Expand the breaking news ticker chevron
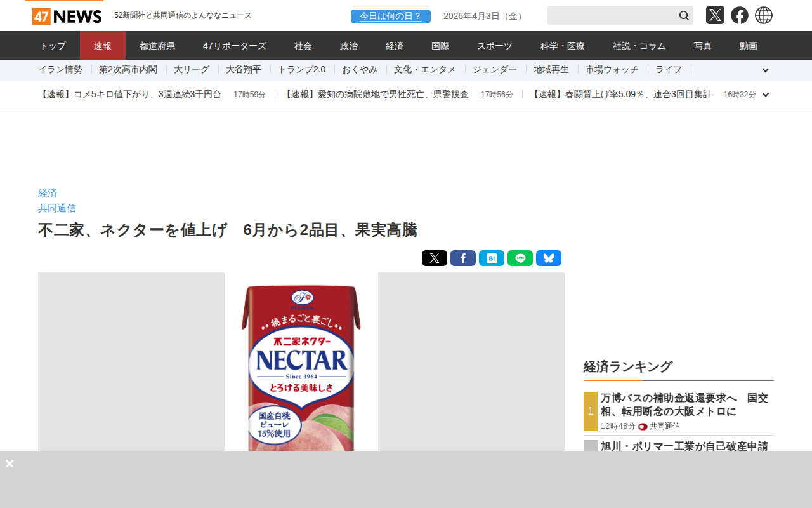The height and width of the screenshot is (508, 812). pyautogui.click(x=766, y=95)
